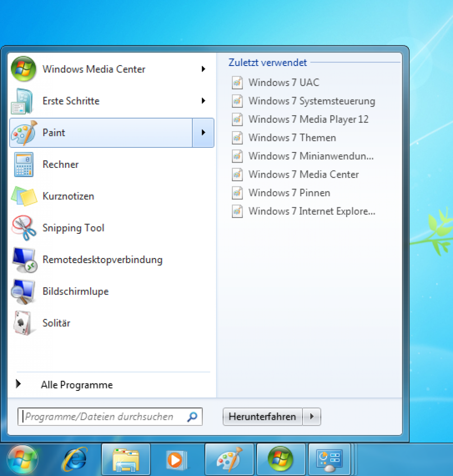Expand Windows Media Center jump list arrow
Image resolution: width=453 pixels, height=476 pixels.
tap(204, 69)
